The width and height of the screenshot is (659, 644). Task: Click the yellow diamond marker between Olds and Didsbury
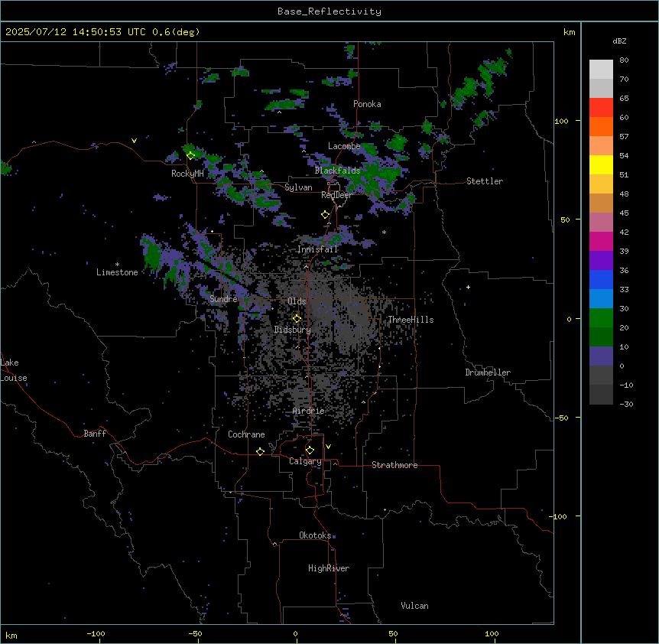pyautogui.click(x=297, y=319)
